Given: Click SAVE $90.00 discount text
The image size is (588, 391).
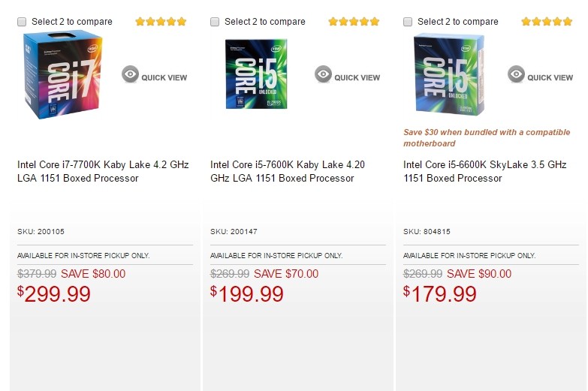Looking at the screenshot, I should point(479,274).
